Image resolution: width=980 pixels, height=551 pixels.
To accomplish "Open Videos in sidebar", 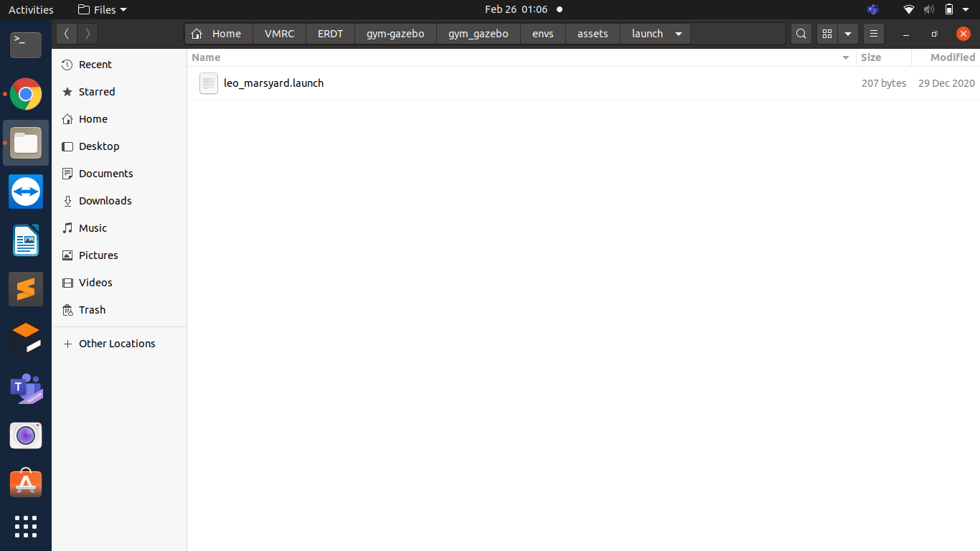I will tap(119, 283).
